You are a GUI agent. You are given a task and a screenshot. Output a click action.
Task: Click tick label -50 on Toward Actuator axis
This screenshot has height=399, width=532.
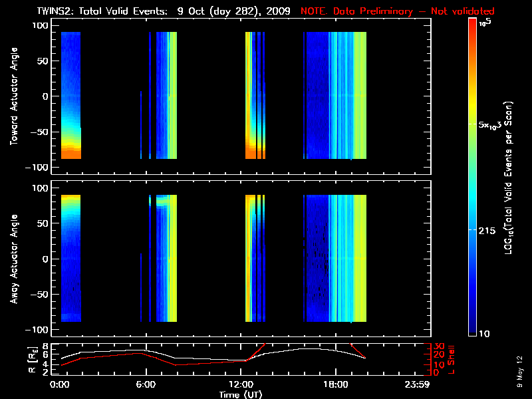(x=39, y=132)
